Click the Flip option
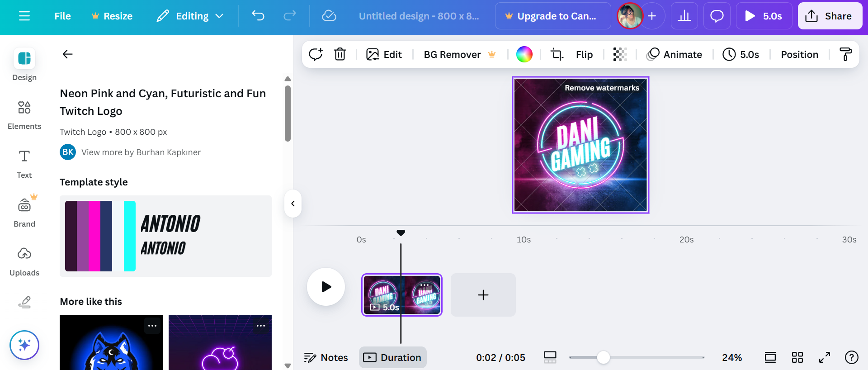868x370 pixels. point(584,54)
